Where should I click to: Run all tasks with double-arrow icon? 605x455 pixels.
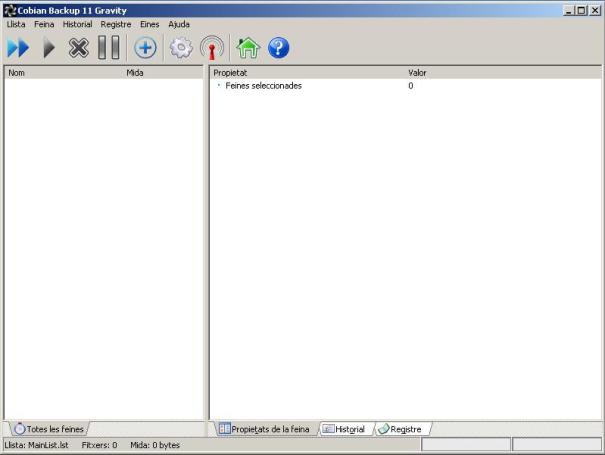click(x=18, y=48)
